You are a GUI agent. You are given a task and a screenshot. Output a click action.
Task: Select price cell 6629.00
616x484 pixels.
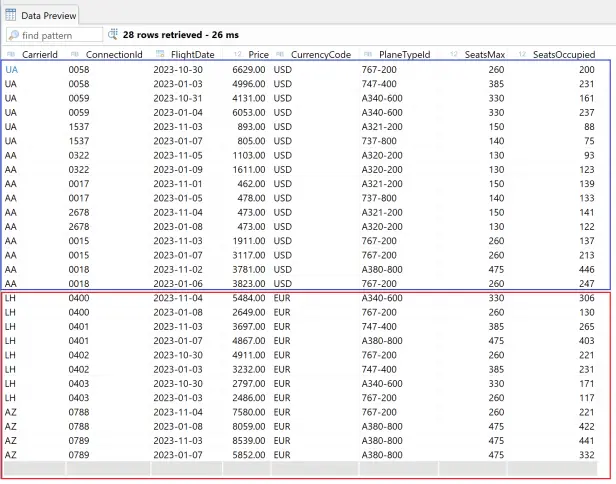click(249, 70)
